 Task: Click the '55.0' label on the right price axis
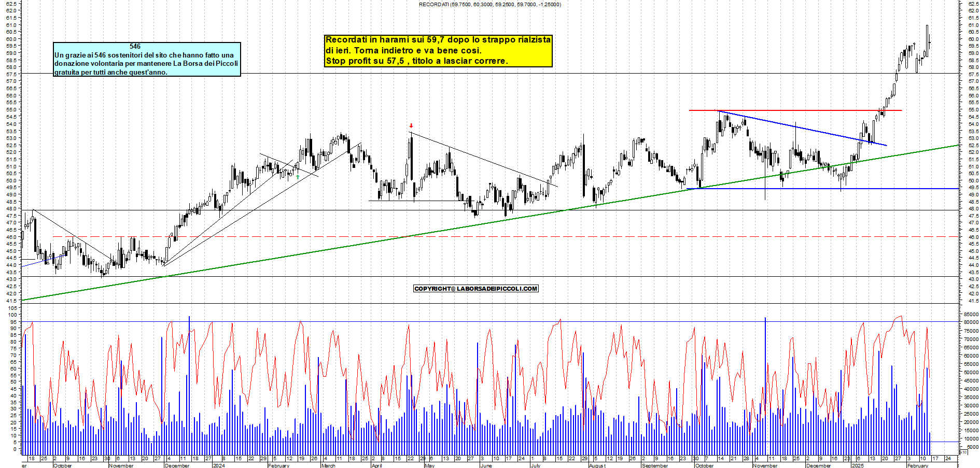point(973,110)
